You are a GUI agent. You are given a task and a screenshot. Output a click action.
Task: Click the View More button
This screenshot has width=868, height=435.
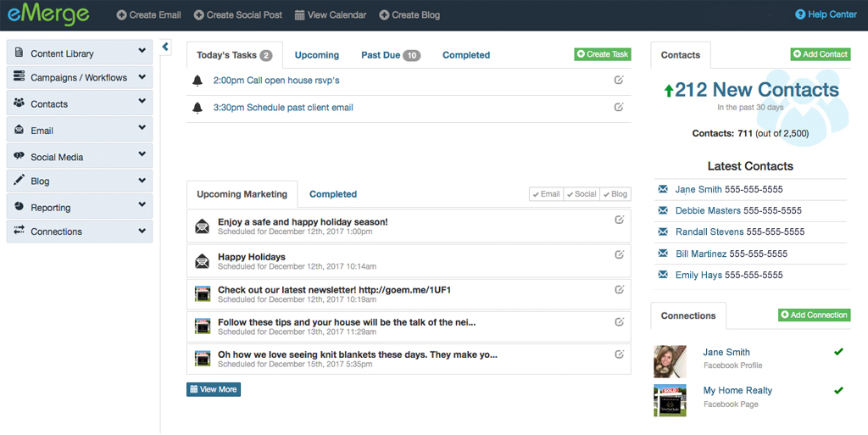(x=214, y=389)
